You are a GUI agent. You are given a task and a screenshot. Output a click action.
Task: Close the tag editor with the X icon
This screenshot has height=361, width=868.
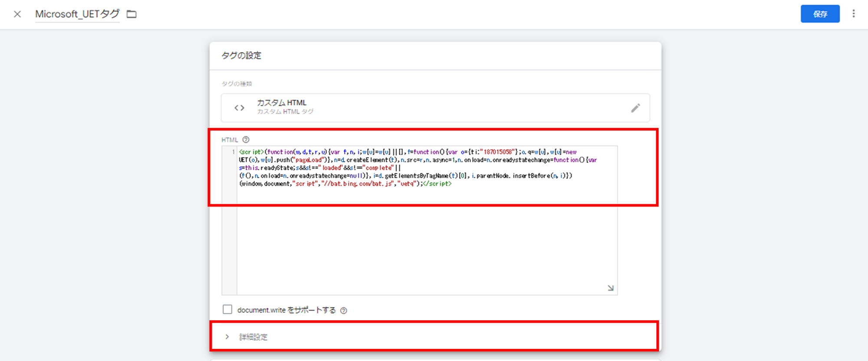pos(17,14)
